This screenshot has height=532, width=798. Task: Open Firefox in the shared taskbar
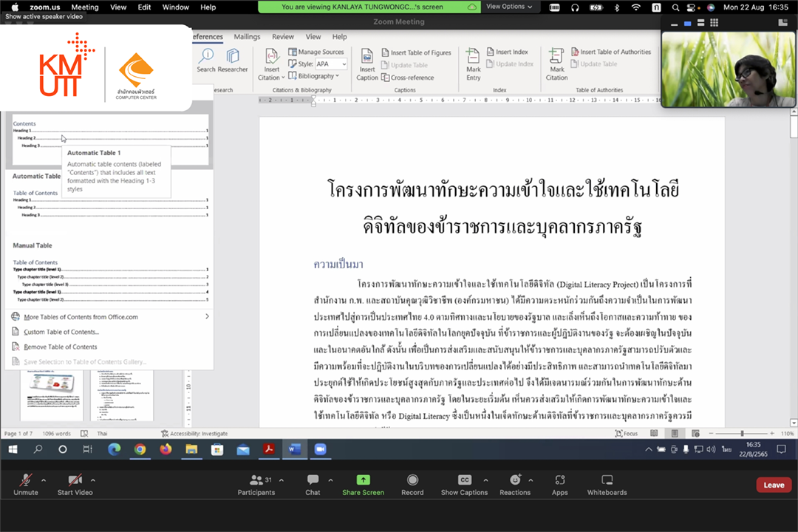[x=166, y=449]
